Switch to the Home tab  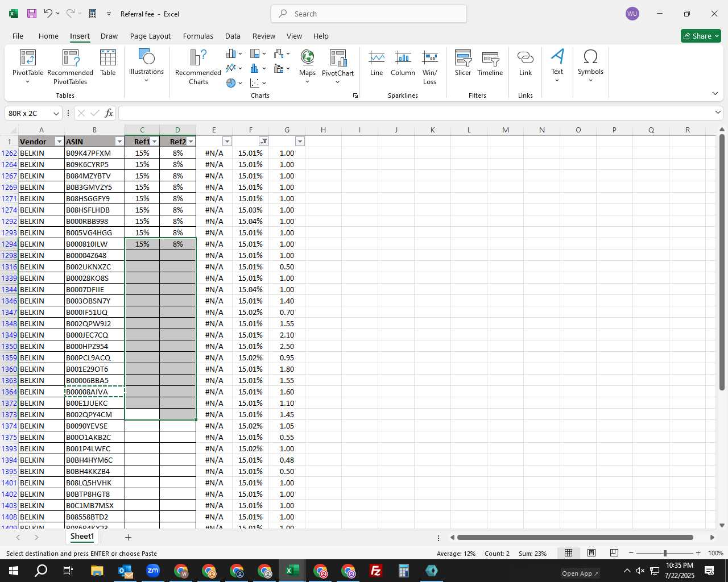pos(48,36)
